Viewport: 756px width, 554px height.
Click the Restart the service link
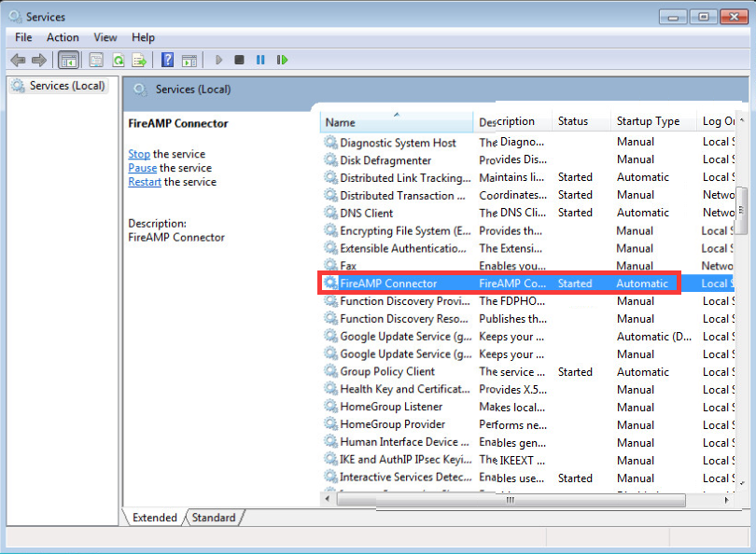tap(145, 182)
